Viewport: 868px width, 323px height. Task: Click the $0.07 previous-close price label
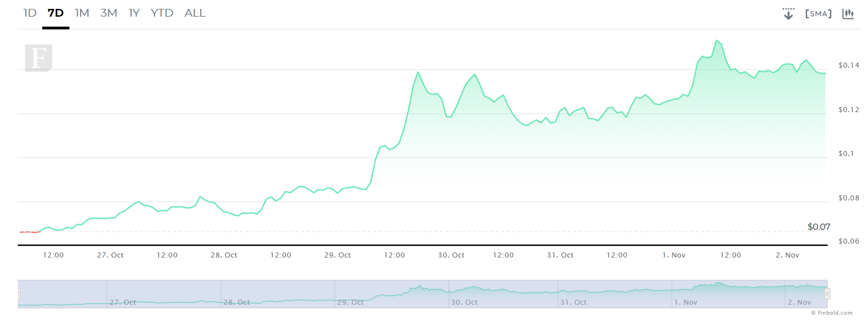point(819,227)
